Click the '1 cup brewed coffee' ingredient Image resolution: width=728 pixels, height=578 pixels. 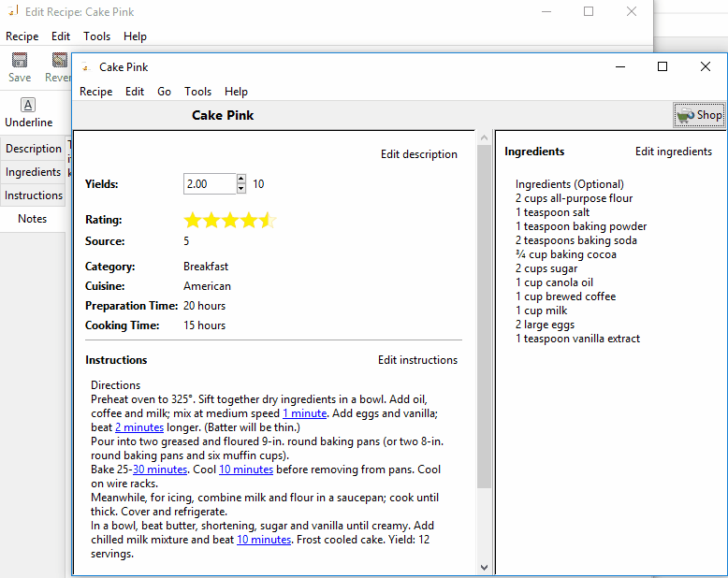click(565, 296)
